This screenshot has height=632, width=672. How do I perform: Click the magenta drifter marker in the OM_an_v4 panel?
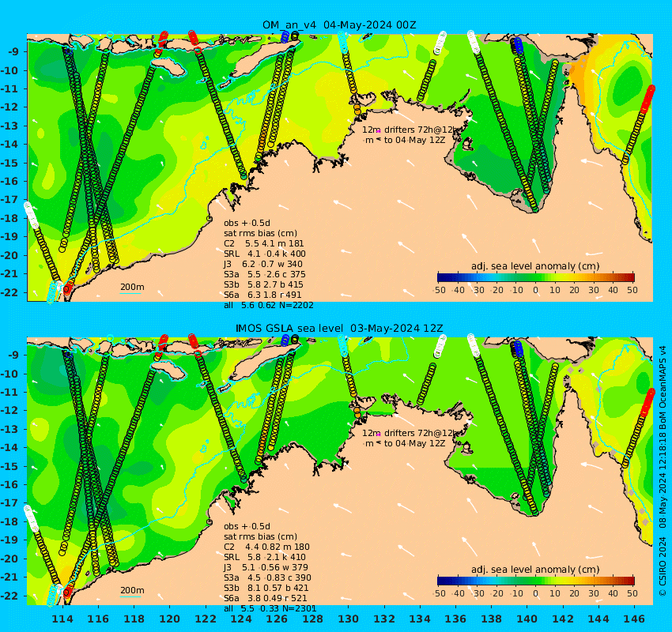coord(379,131)
